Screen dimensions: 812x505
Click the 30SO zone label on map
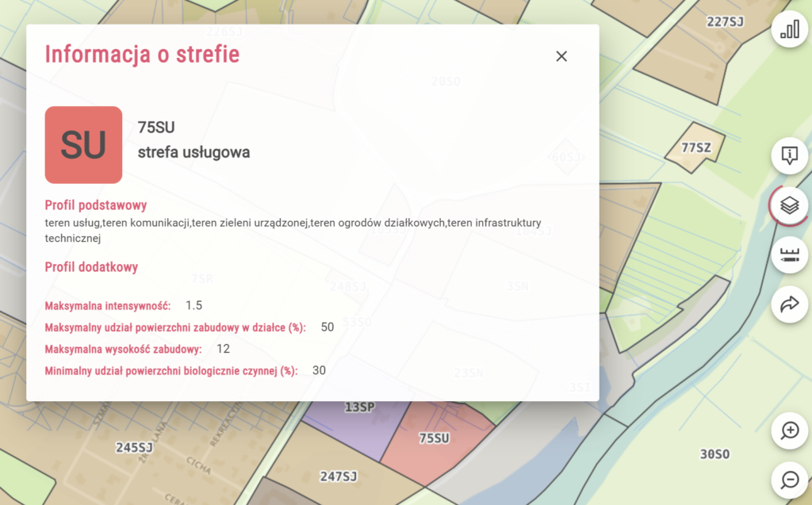click(714, 454)
